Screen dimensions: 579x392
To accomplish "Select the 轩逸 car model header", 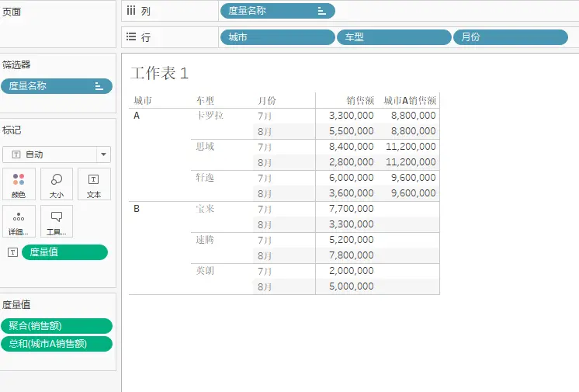I will [x=205, y=178].
